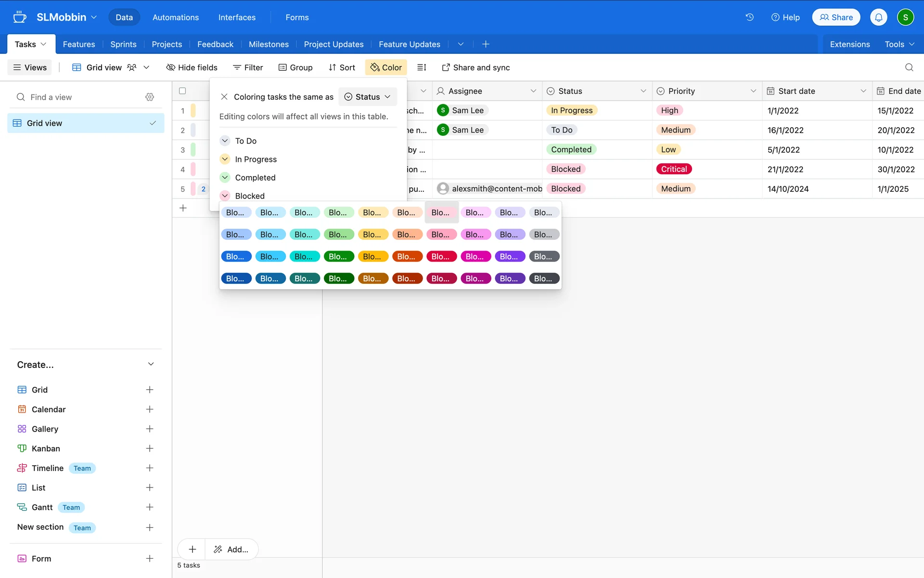Open the Automations menu item
Screen dimensions: 924x578
[175, 17]
